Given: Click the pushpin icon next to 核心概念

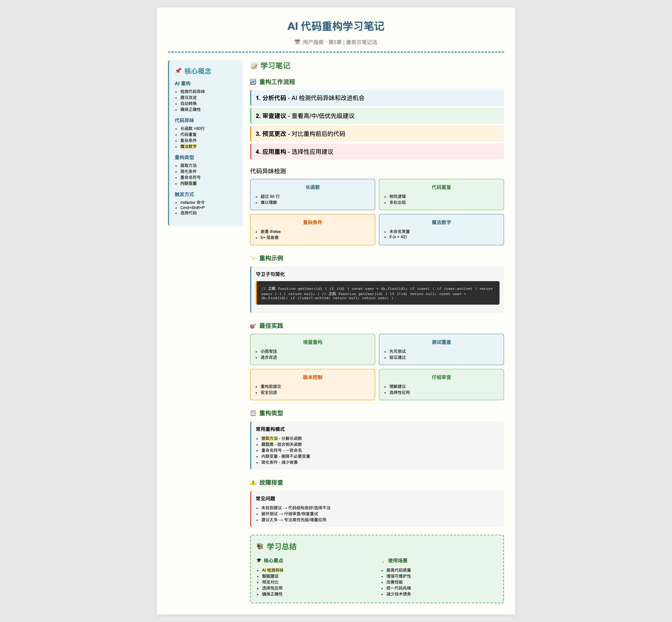Looking at the screenshot, I should [178, 71].
